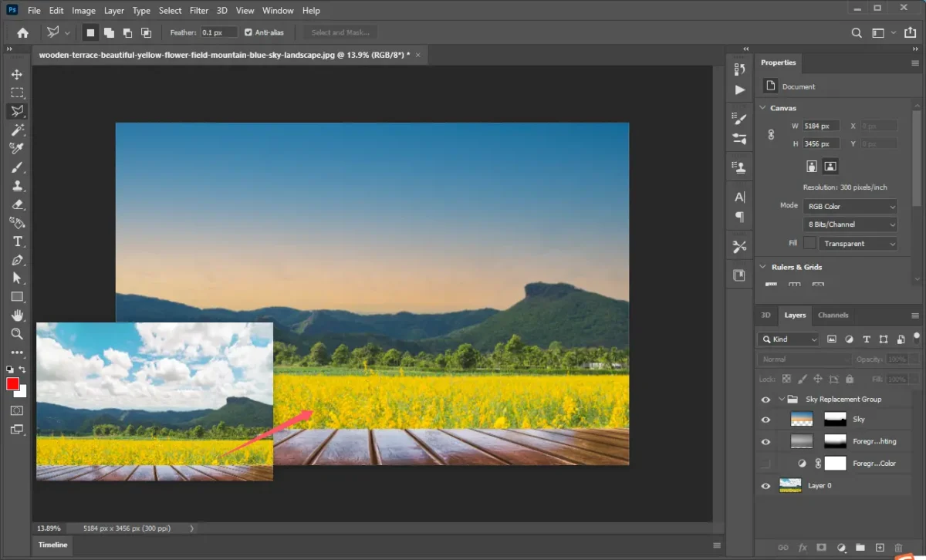Click the Create new group folder icon

[x=860, y=548]
